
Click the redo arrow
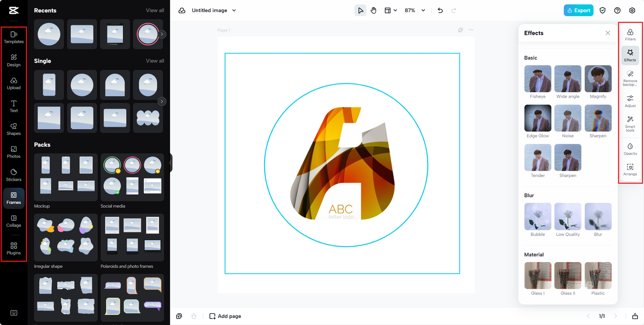click(454, 10)
